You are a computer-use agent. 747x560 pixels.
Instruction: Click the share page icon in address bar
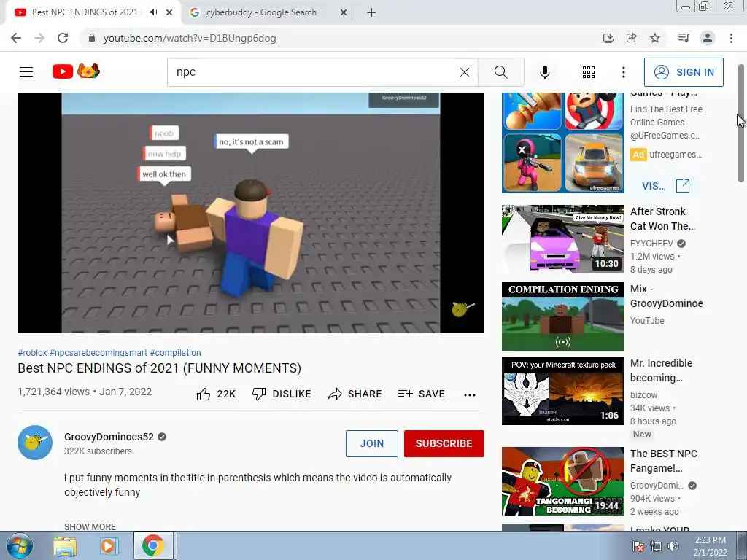tap(632, 38)
